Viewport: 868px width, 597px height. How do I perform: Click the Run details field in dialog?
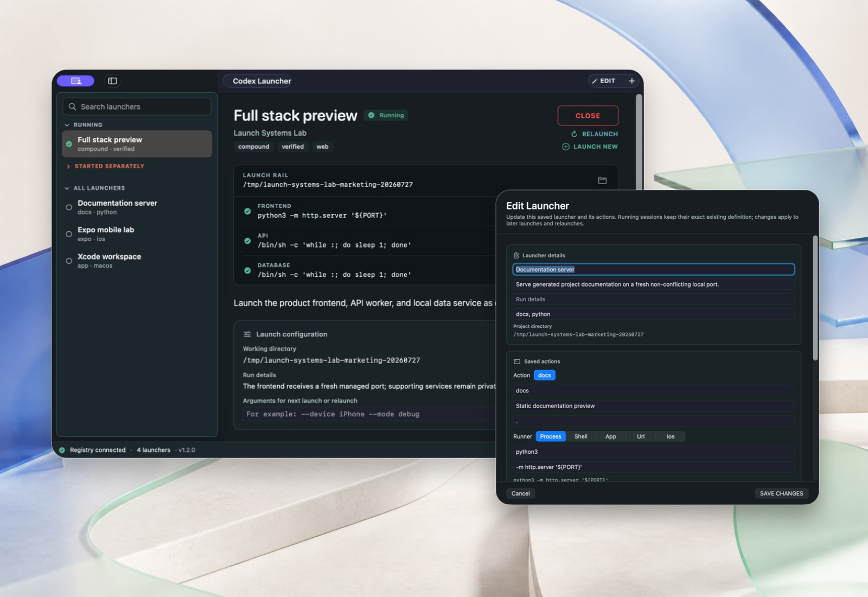pyautogui.click(x=654, y=299)
